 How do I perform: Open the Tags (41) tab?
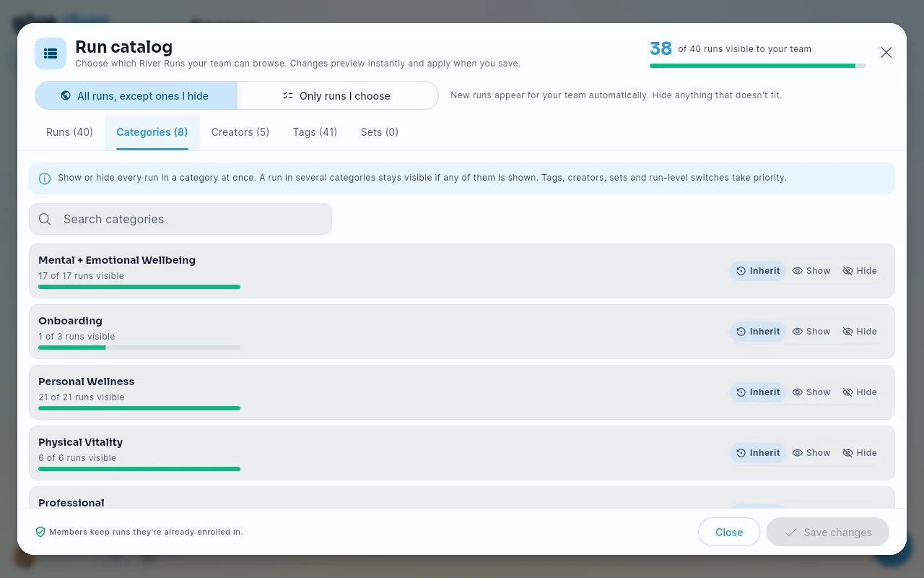point(315,132)
